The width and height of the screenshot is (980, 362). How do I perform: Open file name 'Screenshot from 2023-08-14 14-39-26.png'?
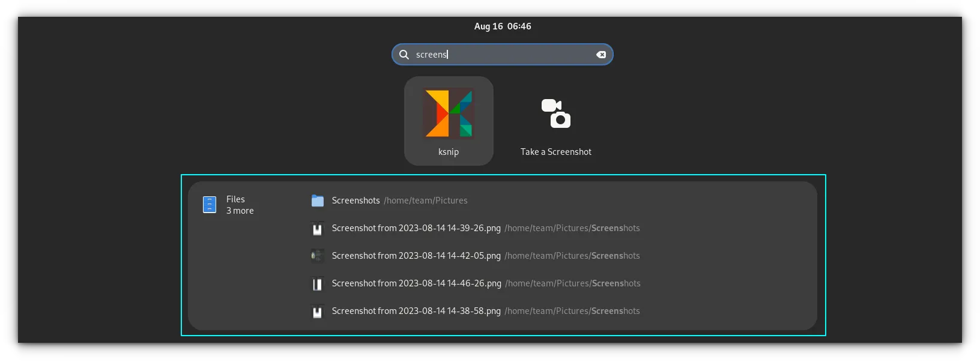[x=416, y=228]
